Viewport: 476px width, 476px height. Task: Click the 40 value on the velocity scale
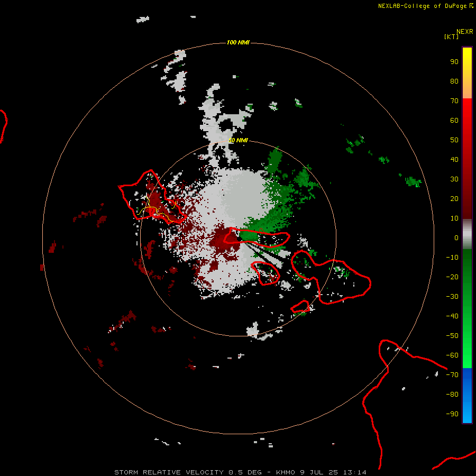coord(454,160)
